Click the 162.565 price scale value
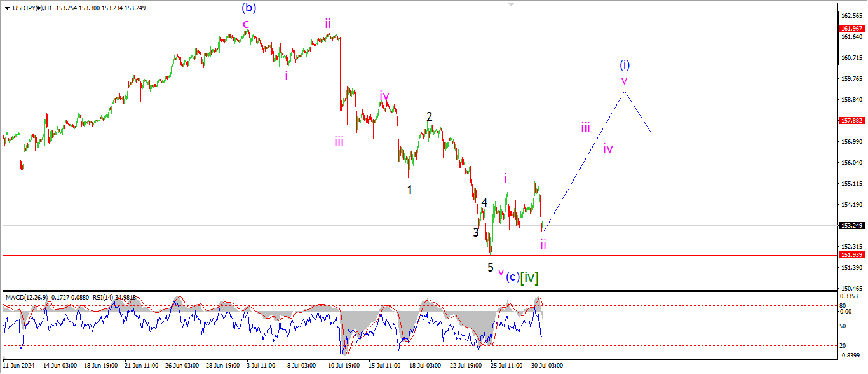Viewport: 868px width, 374px height. coord(850,15)
